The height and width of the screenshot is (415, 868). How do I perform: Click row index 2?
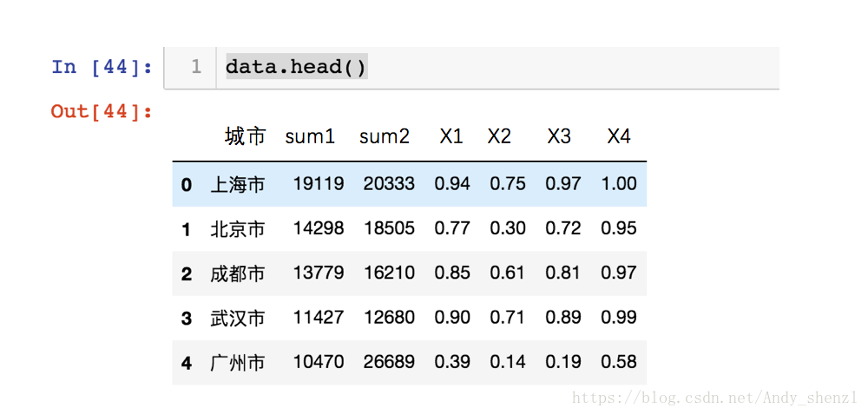(x=187, y=273)
